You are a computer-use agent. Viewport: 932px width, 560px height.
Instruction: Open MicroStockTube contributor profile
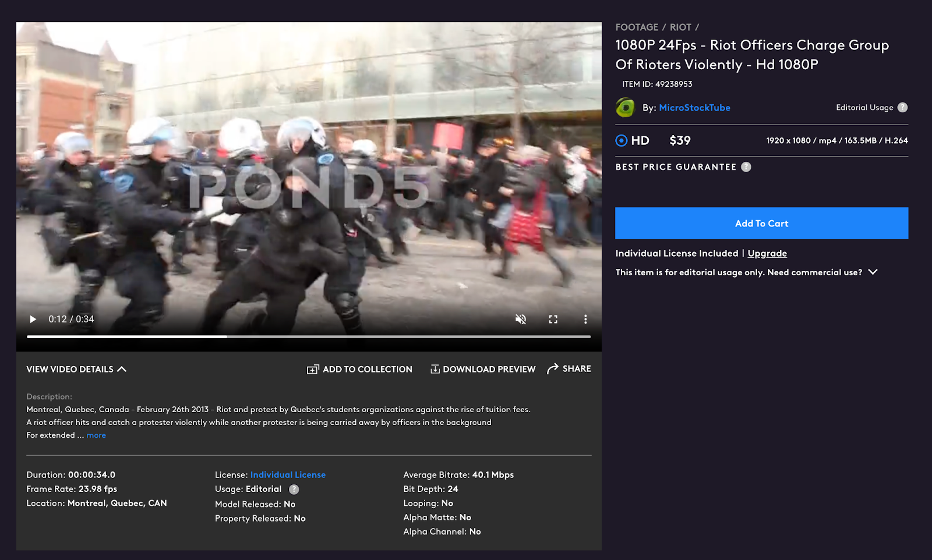pyautogui.click(x=694, y=108)
